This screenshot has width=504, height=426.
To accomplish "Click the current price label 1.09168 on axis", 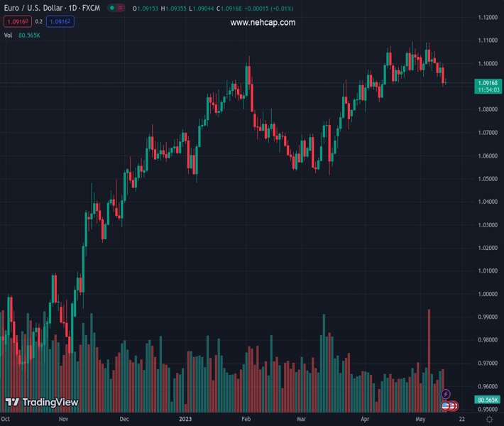I will pos(487,84).
